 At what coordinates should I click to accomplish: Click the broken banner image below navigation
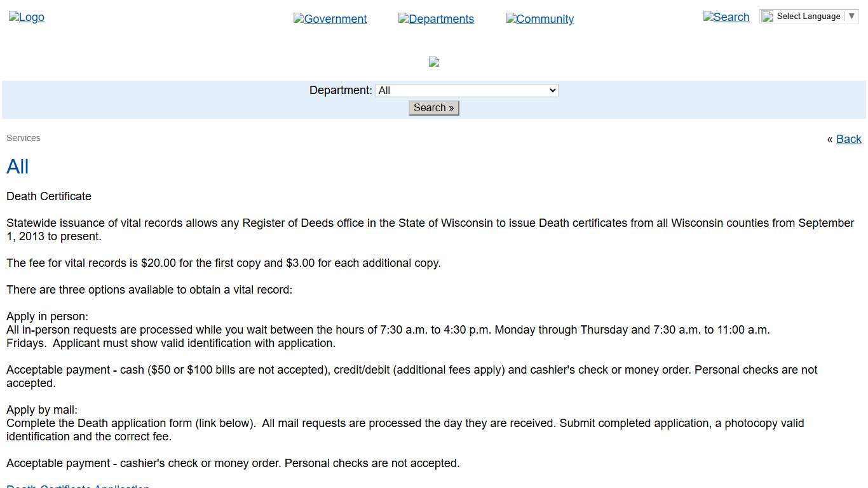(x=434, y=62)
